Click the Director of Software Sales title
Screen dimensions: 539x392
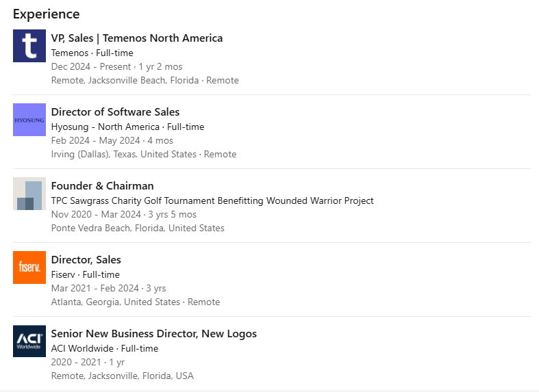tap(115, 112)
